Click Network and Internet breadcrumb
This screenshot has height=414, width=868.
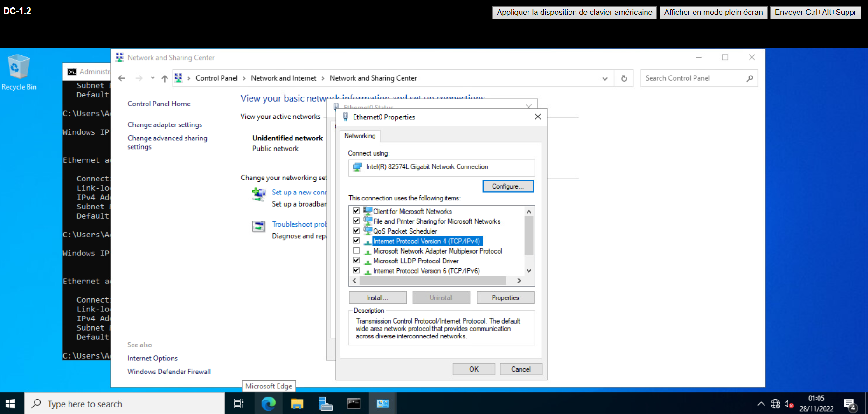(x=284, y=78)
